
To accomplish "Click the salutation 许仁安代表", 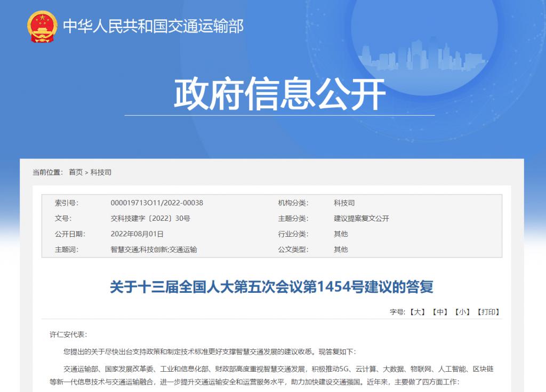I will point(68,334).
